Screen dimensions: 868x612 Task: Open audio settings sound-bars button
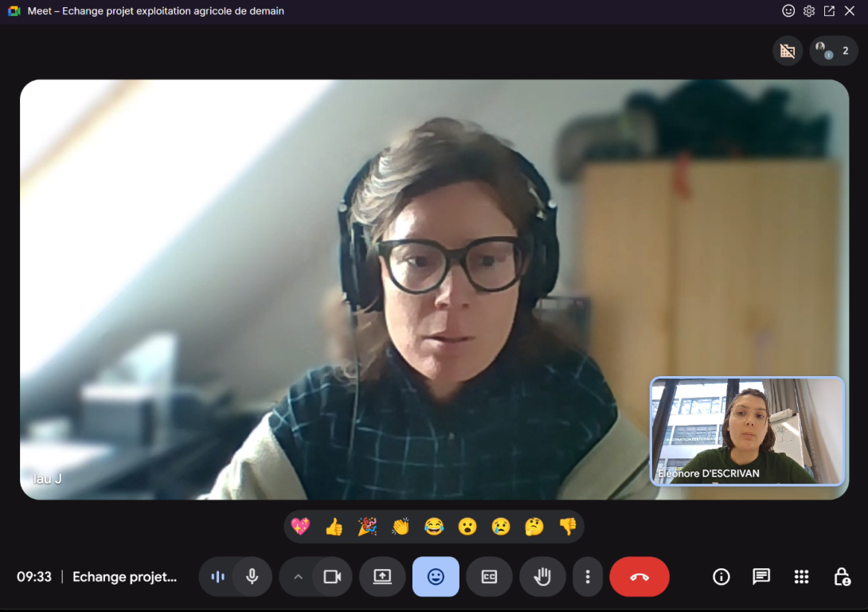click(217, 577)
